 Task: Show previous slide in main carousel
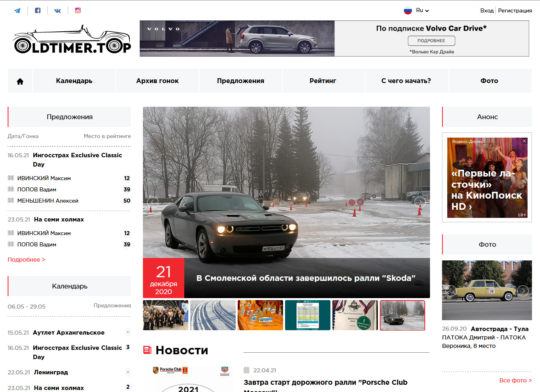tap(153, 202)
